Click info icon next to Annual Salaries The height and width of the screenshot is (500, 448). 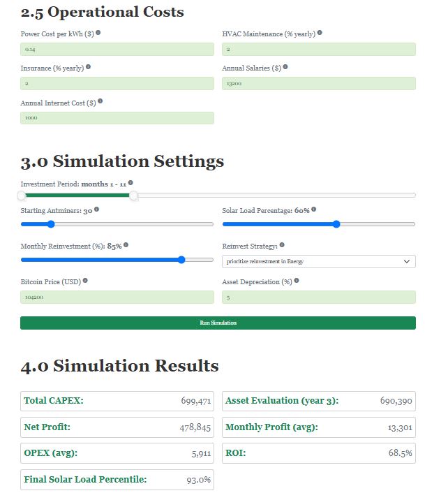click(285, 67)
